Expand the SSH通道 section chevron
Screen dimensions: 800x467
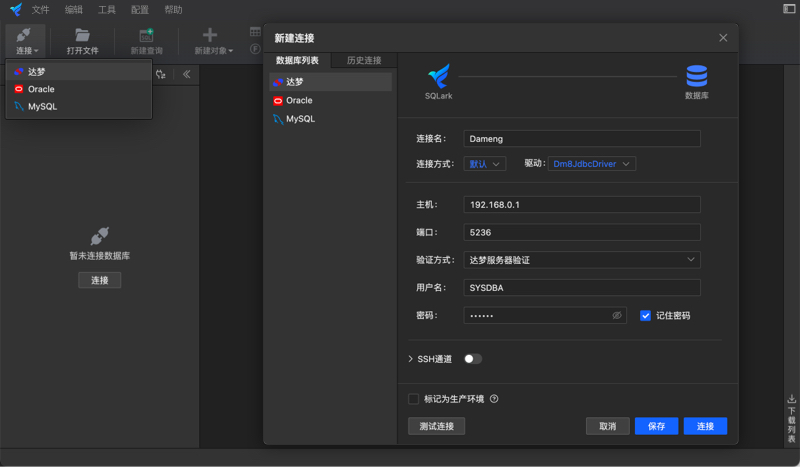[410, 359]
